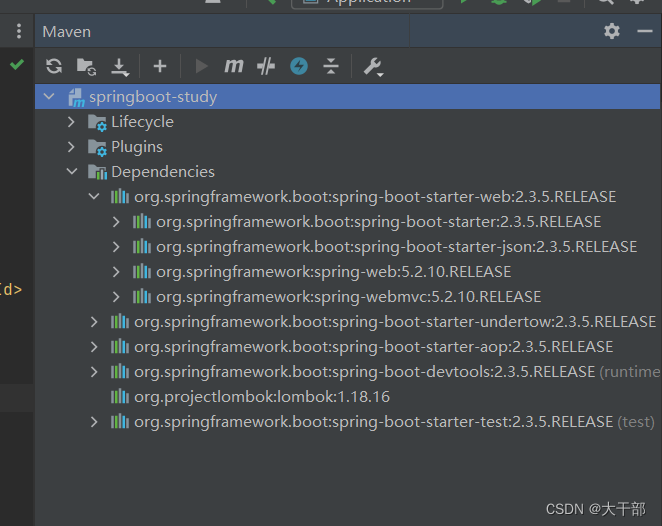Image resolution: width=662 pixels, height=526 pixels.
Task: Open Maven settings wrench icon
Action: click(373, 67)
